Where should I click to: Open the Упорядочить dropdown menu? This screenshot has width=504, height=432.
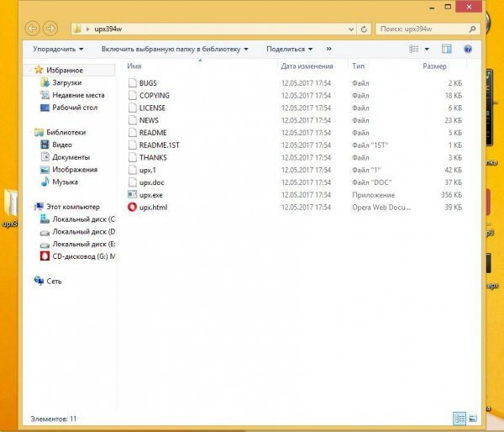point(60,50)
